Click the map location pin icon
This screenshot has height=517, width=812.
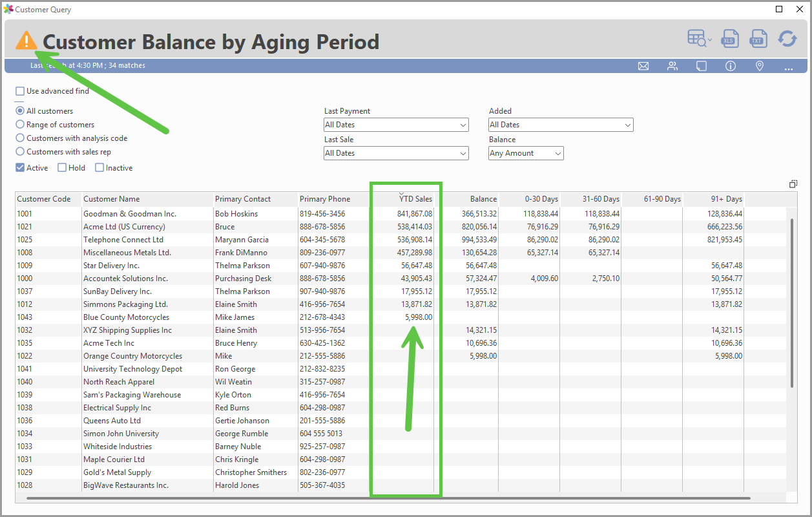[760, 66]
